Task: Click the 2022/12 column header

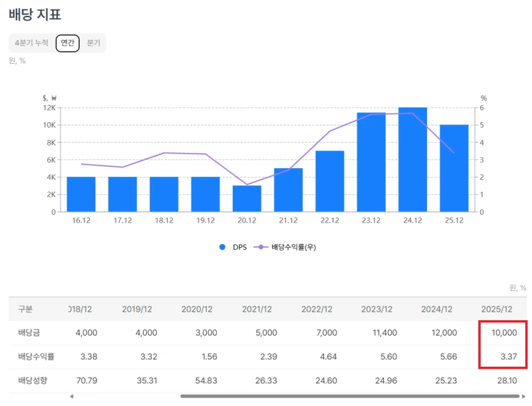Action: point(317,309)
